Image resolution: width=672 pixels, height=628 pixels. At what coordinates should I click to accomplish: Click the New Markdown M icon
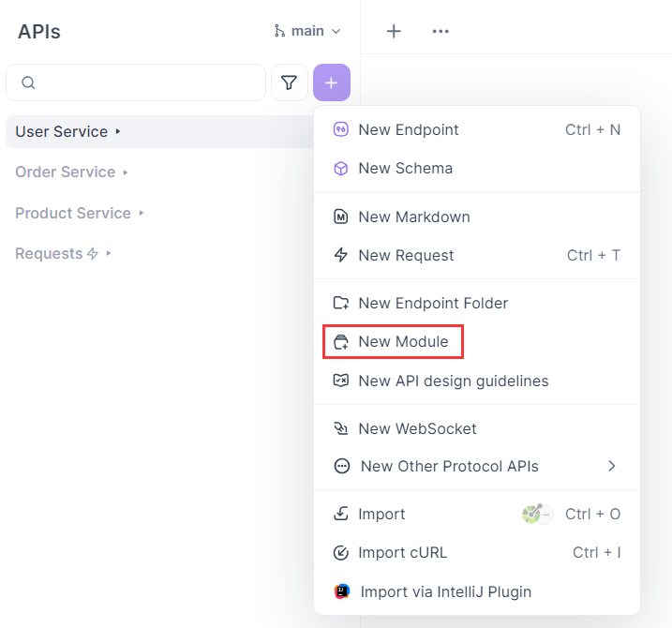tap(341, 217)
